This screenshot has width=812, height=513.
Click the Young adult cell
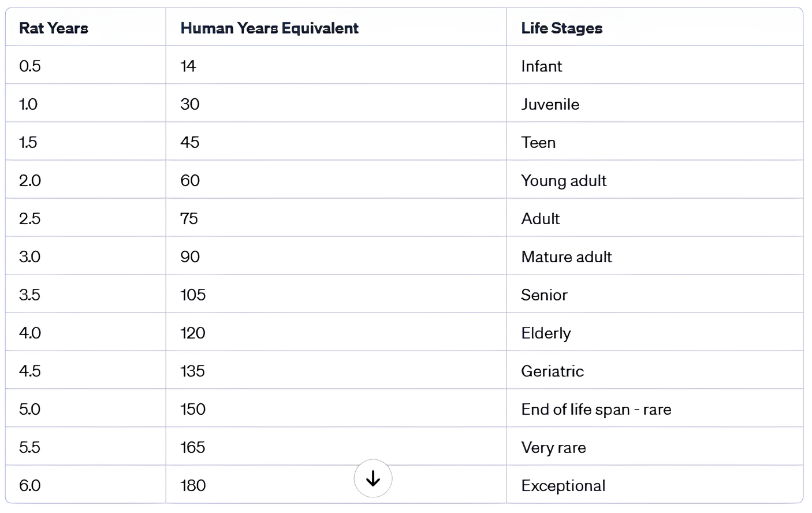point(564,180)
